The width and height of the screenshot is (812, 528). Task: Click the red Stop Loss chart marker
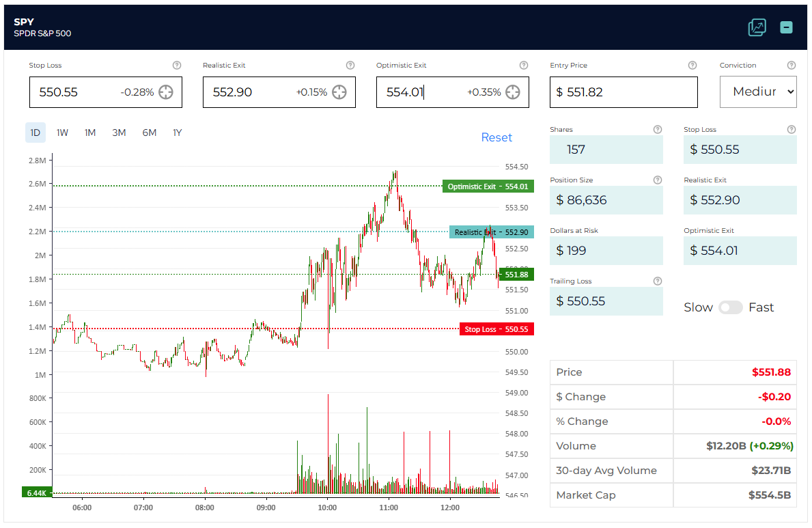click(496, 329)
